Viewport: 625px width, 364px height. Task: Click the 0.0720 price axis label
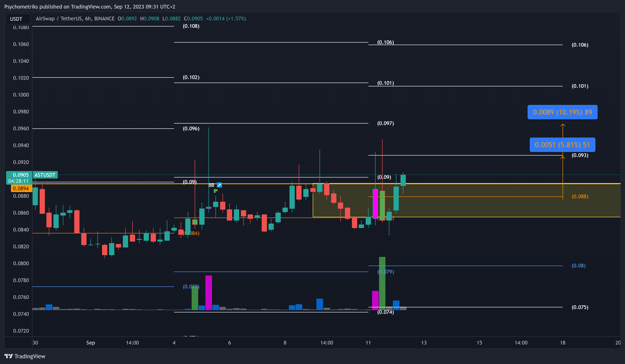21,331
